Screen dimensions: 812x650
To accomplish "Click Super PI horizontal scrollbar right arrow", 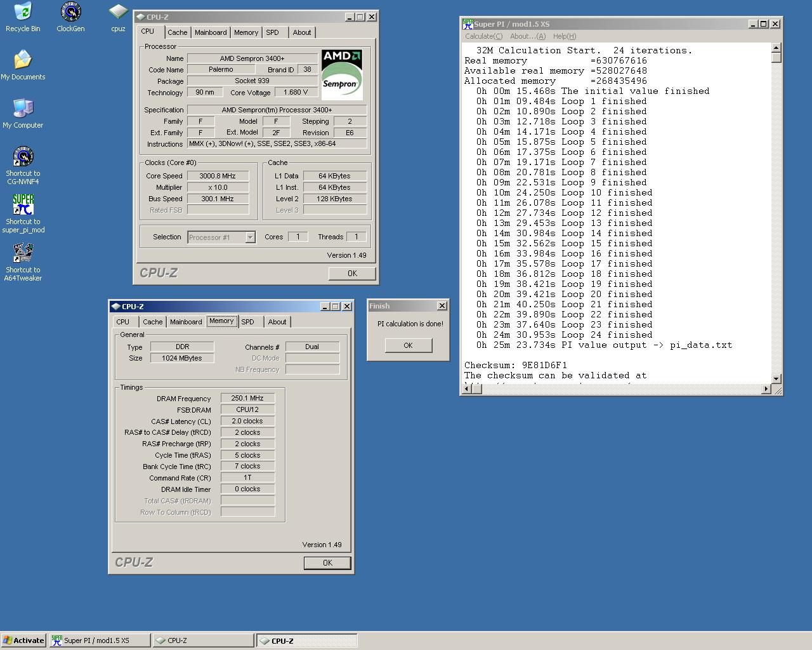I will click(766, 388).
